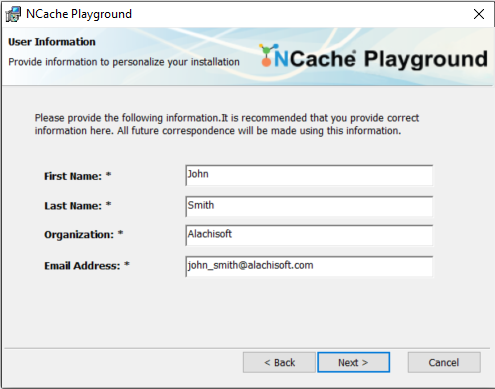Click the Email Address input field

309,266
